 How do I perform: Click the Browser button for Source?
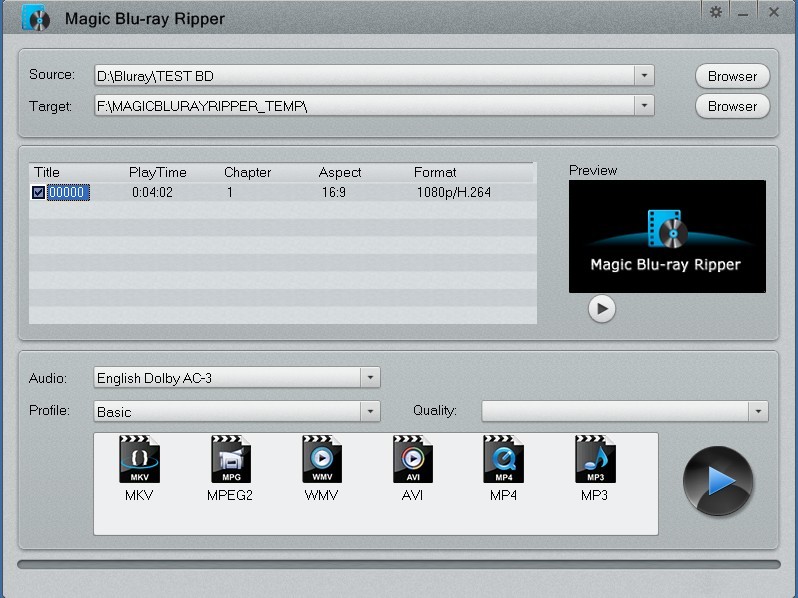point(732,76)
